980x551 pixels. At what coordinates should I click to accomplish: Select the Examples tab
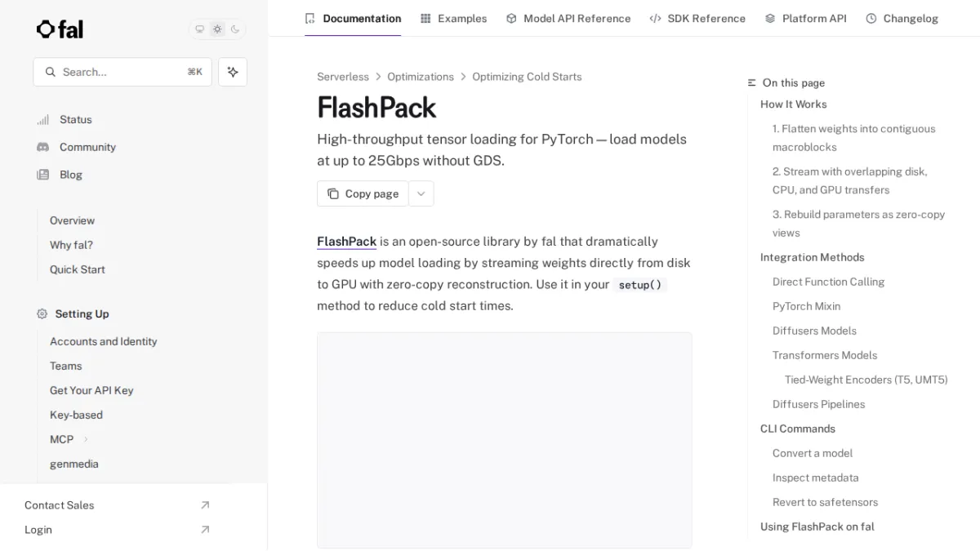453,18
